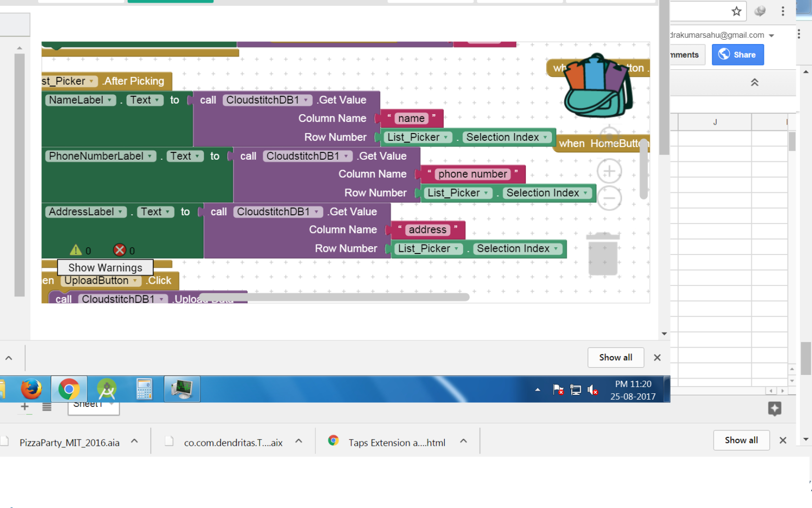The width and height of the screenshot is (812, 508).
Task: Open the emulator app from the taskbar
Action: [182, 389]
